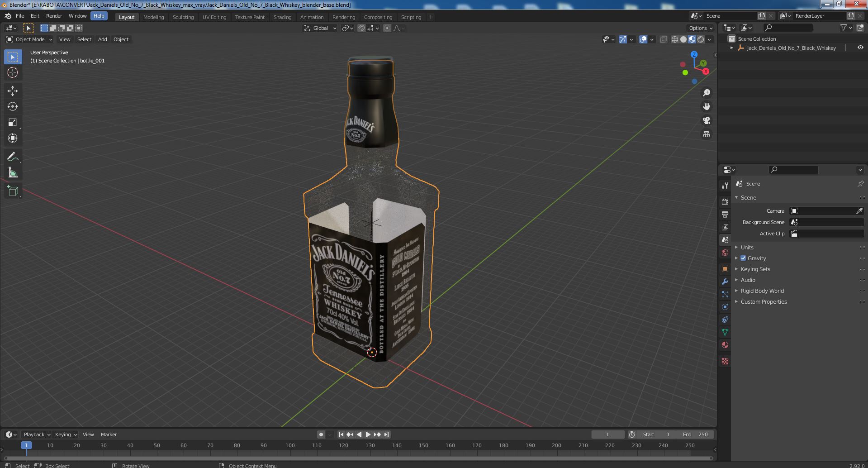Open the viewport Add menu

point(103,39)
